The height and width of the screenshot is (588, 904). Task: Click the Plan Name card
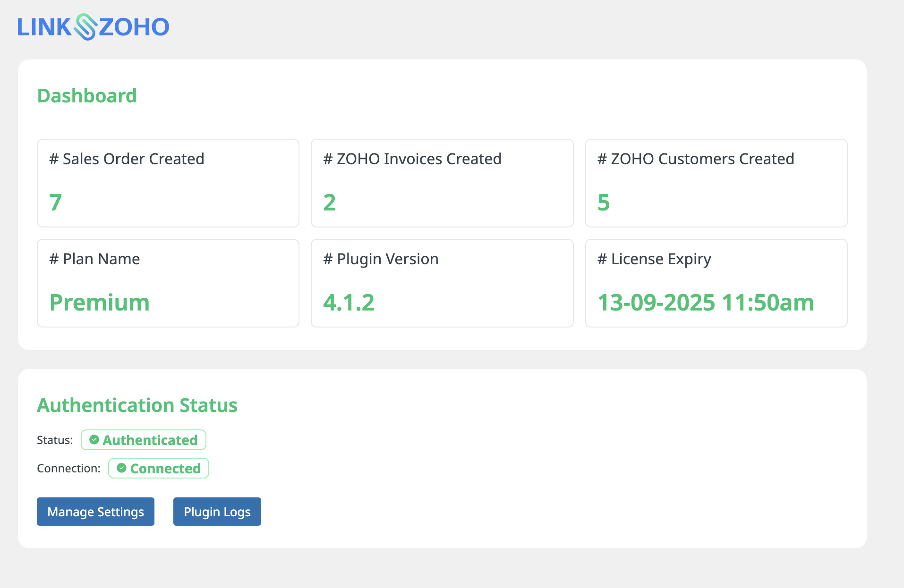[x=168, y=283]
